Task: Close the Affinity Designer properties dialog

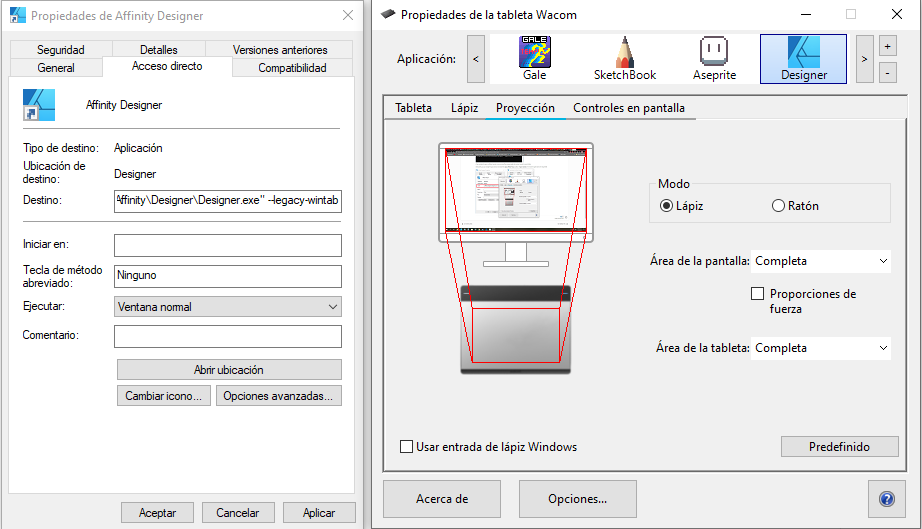Action: pos(348,15)
